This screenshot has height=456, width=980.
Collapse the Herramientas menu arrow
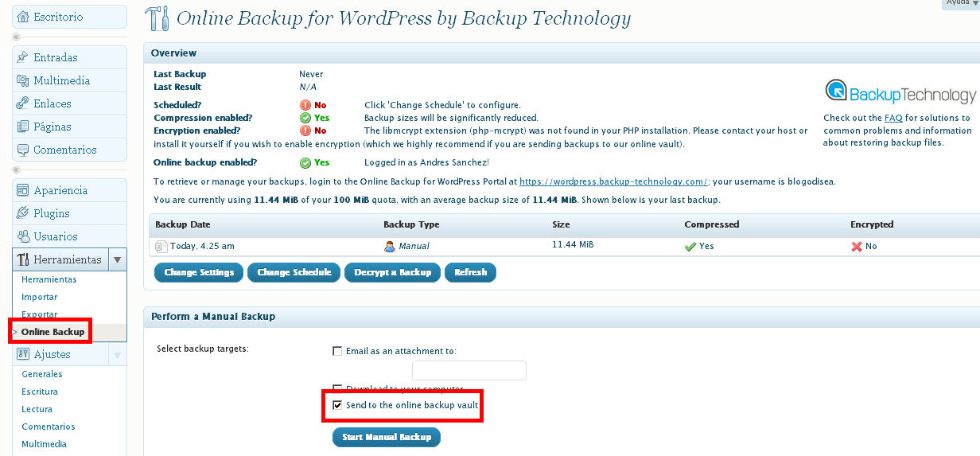point(117,259)
